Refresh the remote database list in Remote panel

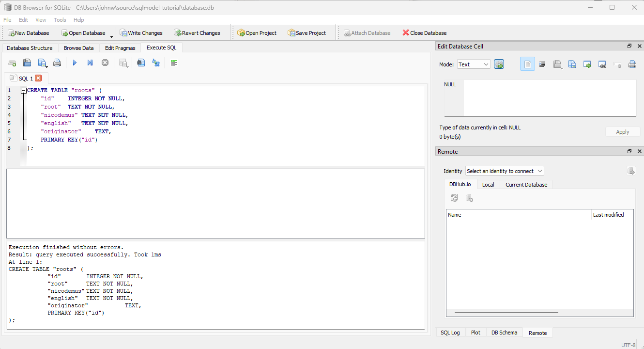[454, 198]
